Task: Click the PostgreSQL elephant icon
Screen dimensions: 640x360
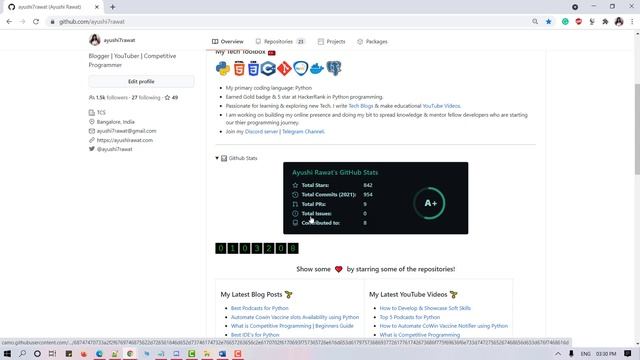Action: (333, 69)
